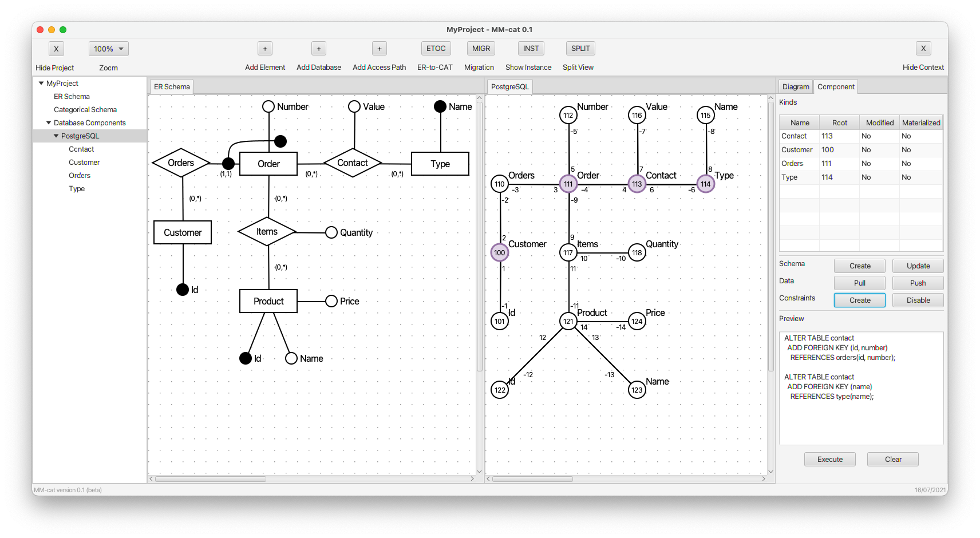Collapse the Database Components tree node
Viewport: 980px width, 538px height.
click(49, 122)
